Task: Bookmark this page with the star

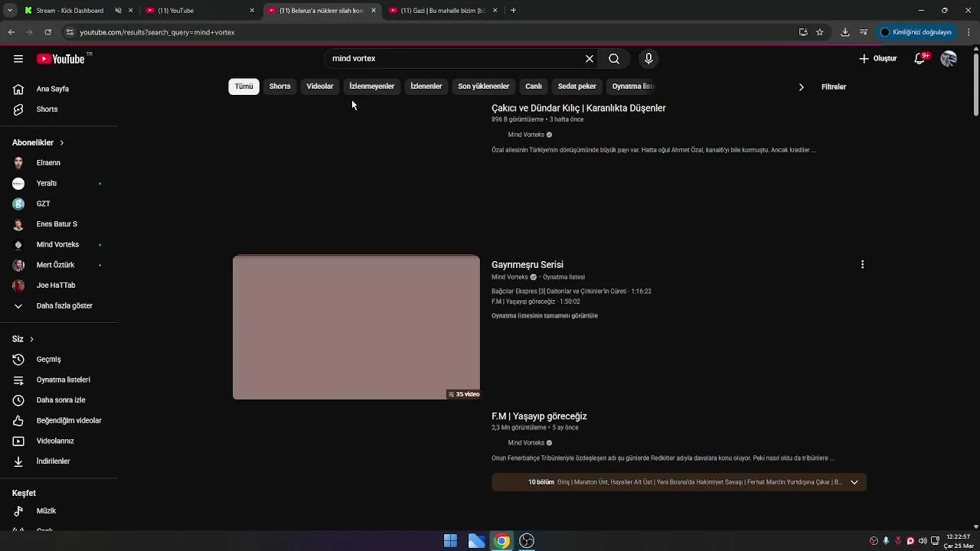Action: tap(820, 32)
